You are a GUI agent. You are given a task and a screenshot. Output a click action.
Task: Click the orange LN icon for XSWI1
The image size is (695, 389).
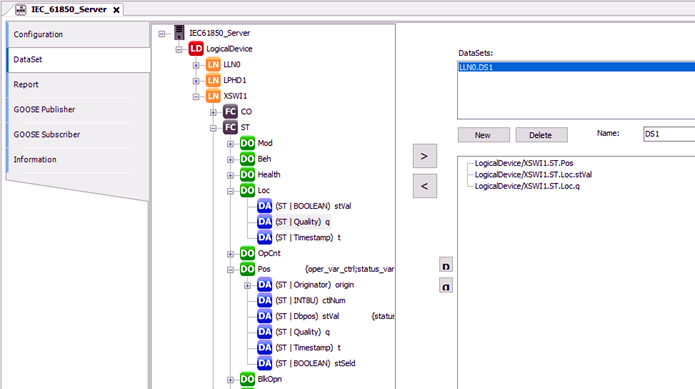[x=213, y=96]
